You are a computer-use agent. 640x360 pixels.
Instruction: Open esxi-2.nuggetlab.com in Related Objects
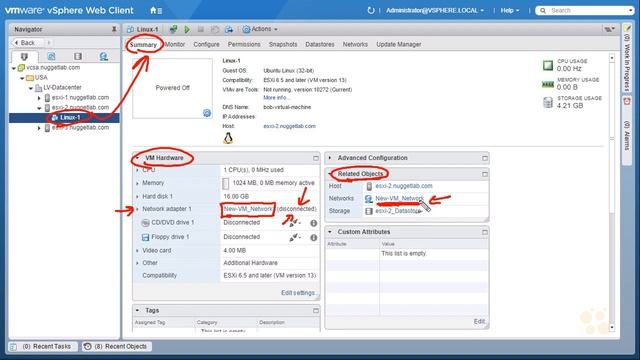click(404, 186)
